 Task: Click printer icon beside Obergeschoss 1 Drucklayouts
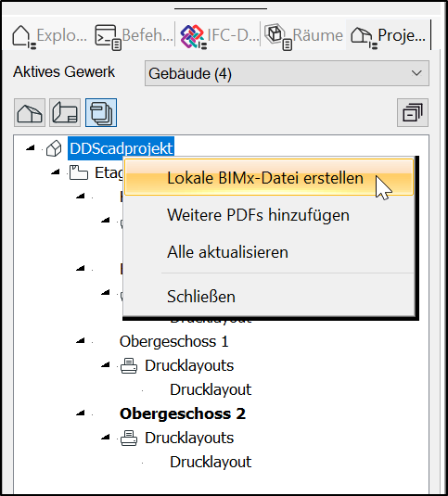click(129, 366)
